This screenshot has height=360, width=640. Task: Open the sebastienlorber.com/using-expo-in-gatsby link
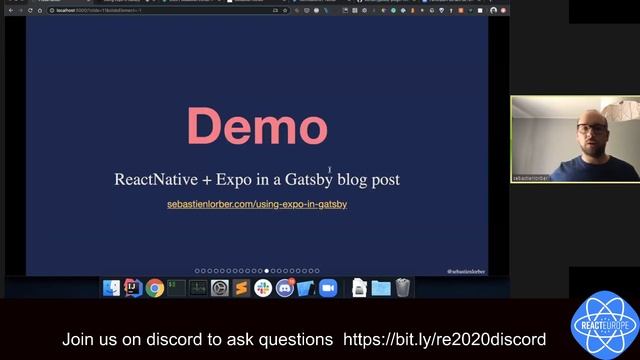coord(257,204)
